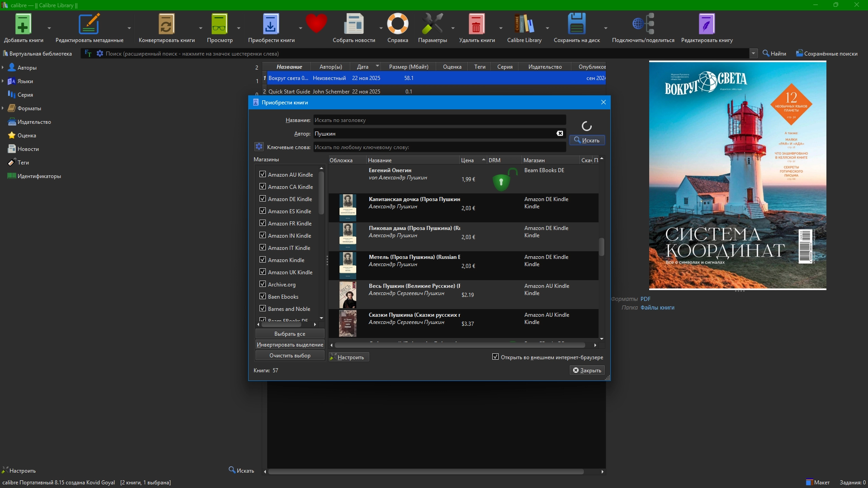
Task: Sort results by Price column header
Action: pyautogui.click(x=467, y=160)
